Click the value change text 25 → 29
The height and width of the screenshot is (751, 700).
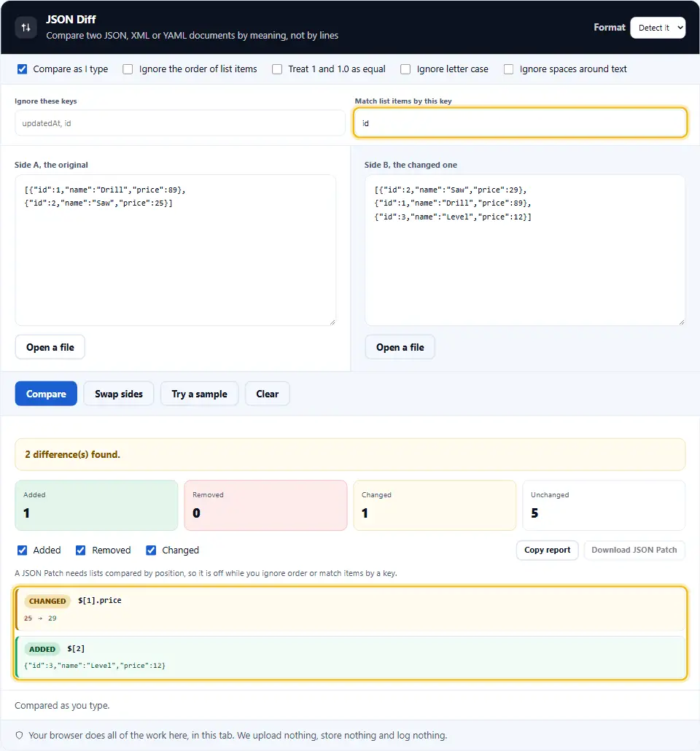(x=40, y=618)
